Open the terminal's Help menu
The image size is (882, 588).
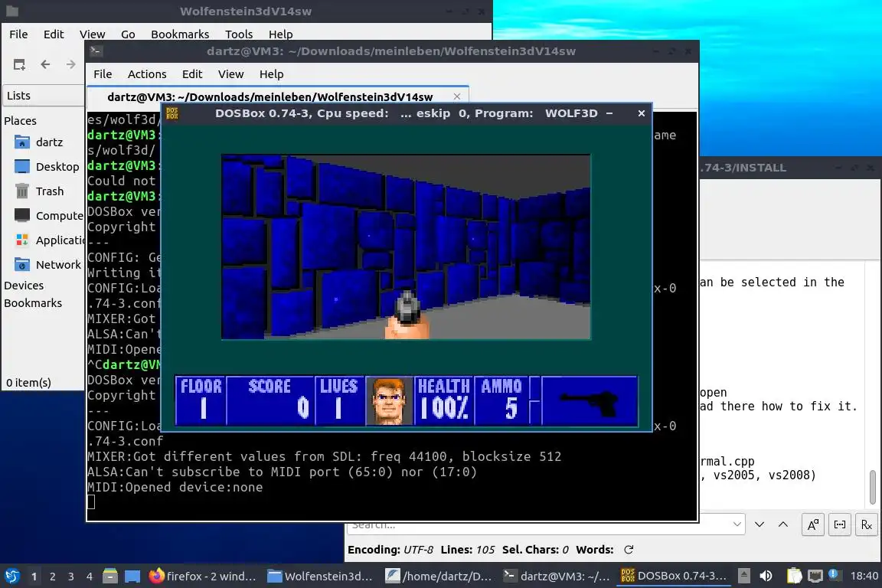coord(271,74)
